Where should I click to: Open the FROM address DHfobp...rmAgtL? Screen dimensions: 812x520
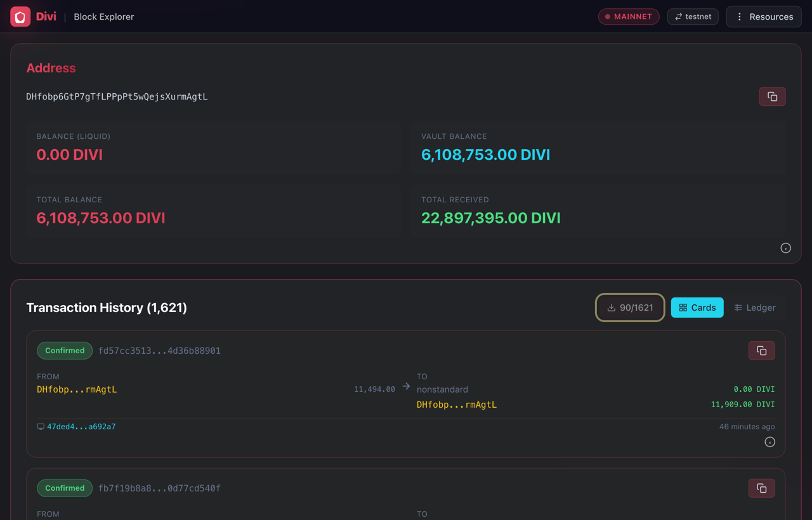77,389
